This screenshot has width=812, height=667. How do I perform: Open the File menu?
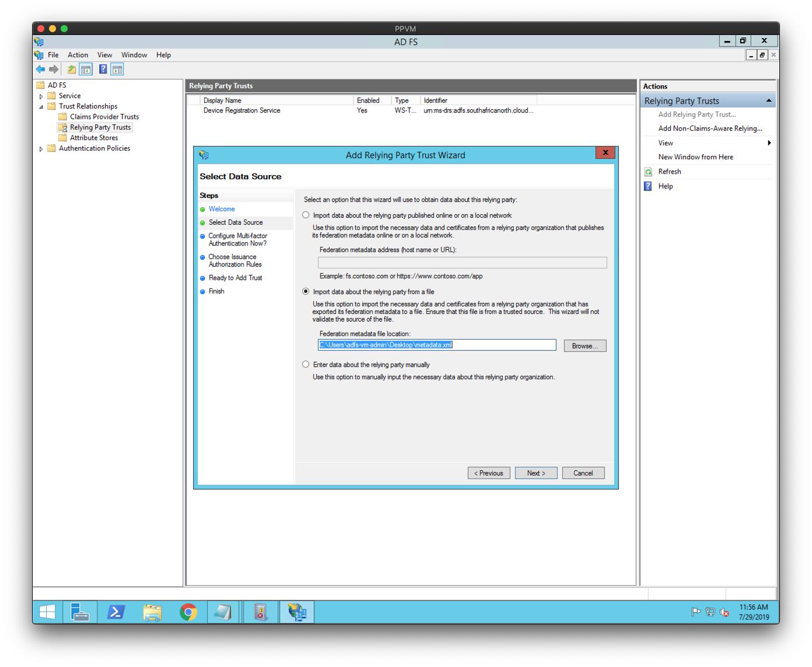pyautogui.click(x=53, y=55)
